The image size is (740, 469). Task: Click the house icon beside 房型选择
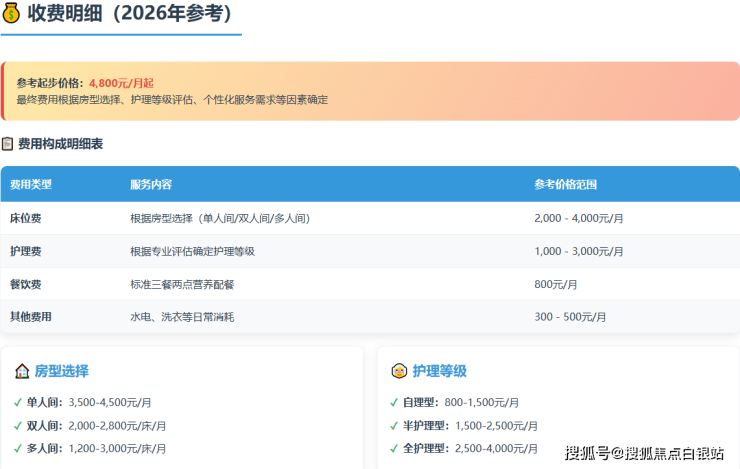pos(22,371)
